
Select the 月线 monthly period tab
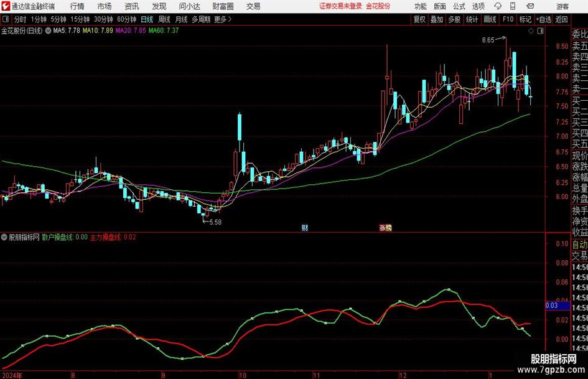pyautogui.click(x=181, y=19)
